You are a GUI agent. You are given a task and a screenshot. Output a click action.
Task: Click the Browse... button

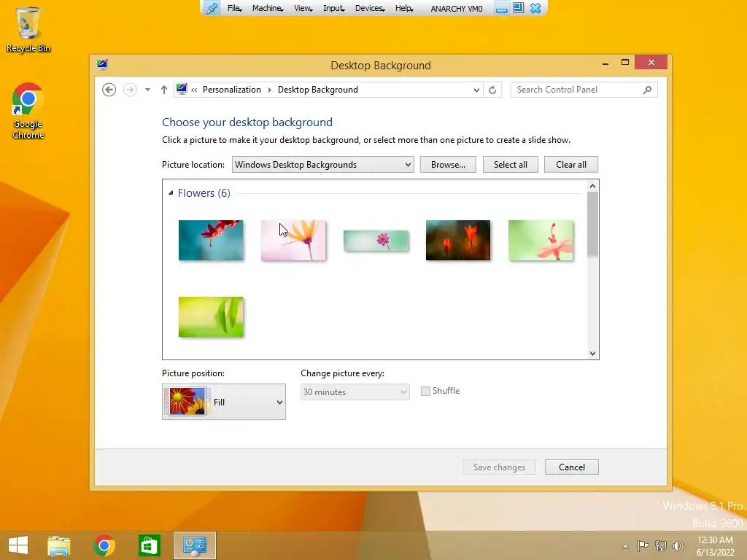tap(448, 165)
